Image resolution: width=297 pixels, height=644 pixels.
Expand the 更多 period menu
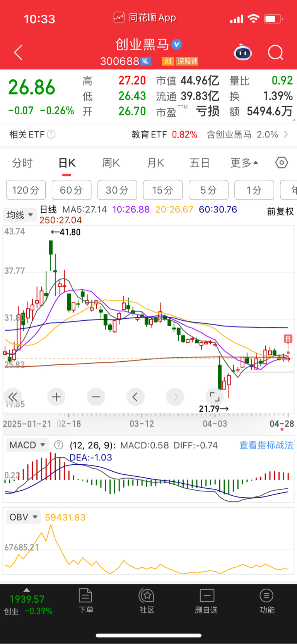[x=244, y=163]
